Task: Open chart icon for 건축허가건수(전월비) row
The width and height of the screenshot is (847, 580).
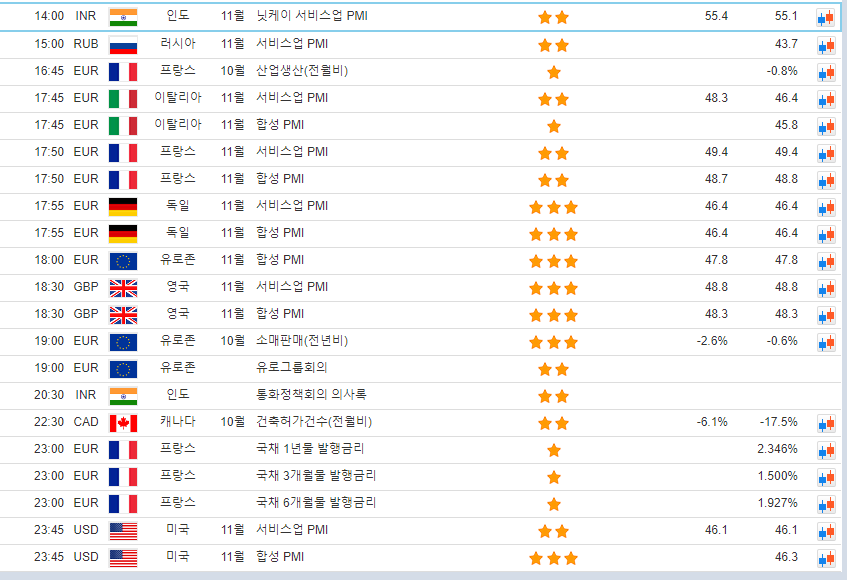Action: (825, 423)
